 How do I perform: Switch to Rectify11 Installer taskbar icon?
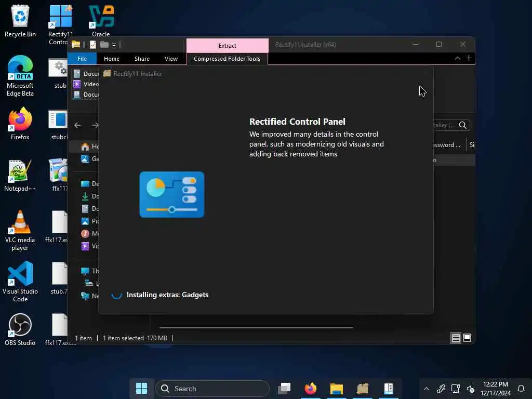(x=363, y=389)
